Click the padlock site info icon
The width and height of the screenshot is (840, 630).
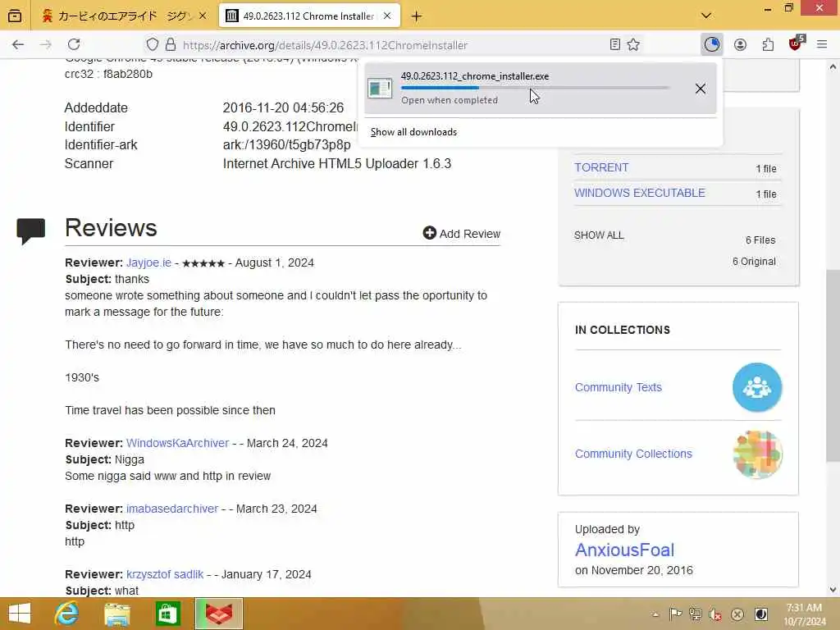coord(171,44)
